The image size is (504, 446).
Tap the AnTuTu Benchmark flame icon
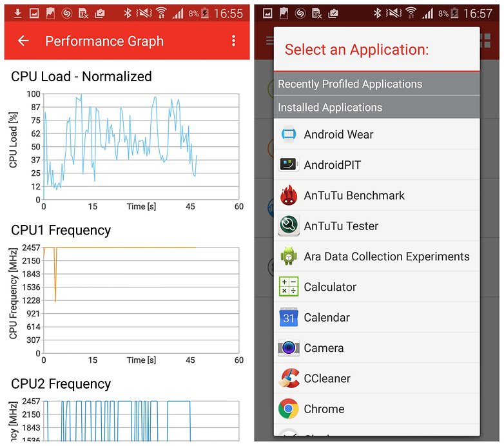coord(289,195)
